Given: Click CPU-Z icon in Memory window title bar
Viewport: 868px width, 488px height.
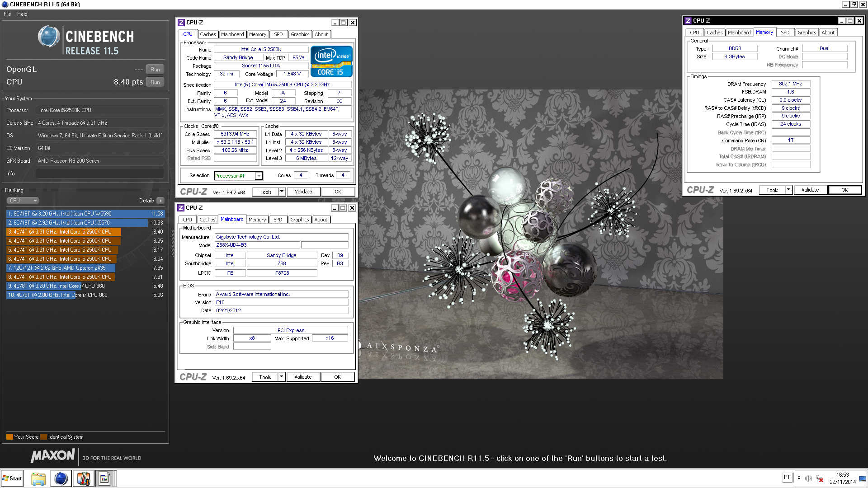Looking at the screenshot, I should click(x=688, y=21).
